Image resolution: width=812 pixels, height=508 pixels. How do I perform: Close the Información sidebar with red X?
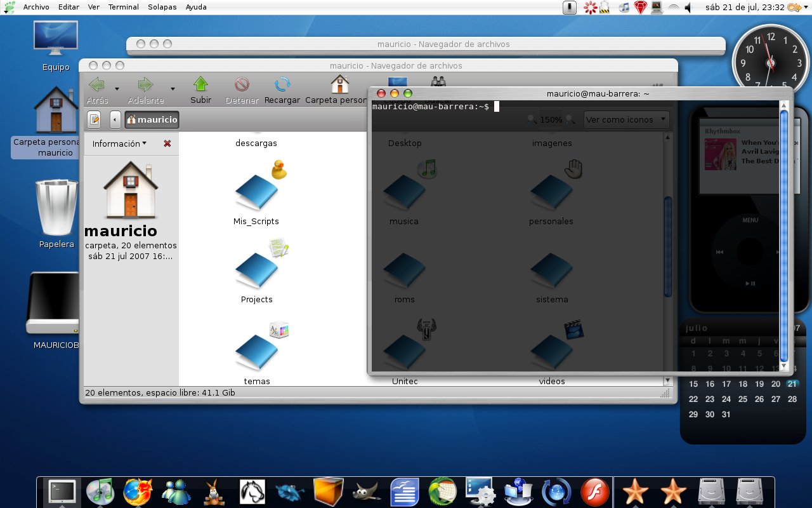[167, 144]
